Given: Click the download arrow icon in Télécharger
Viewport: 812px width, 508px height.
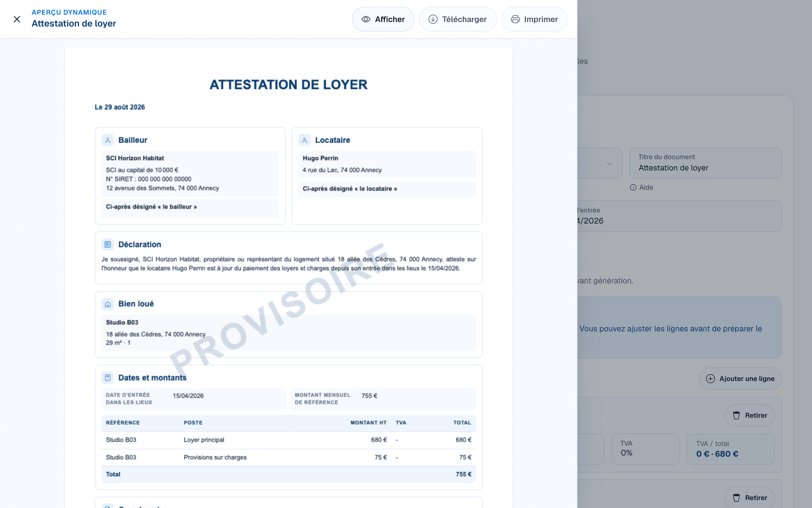Looking at the screenshot, I should [x=433, y=19].
